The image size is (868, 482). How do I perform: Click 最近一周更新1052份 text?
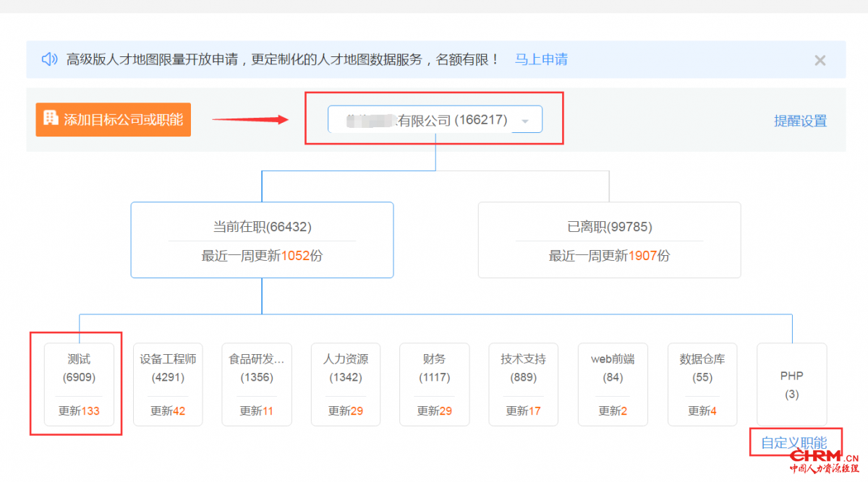point(262,255)
